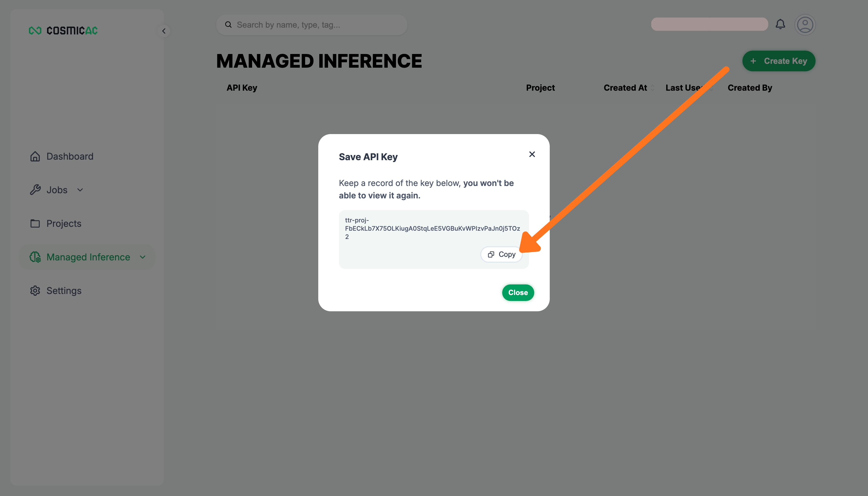Click the CosmicAC logo
Image resolution: width=868 pixels, height=496 pixels.
(63, 31)
